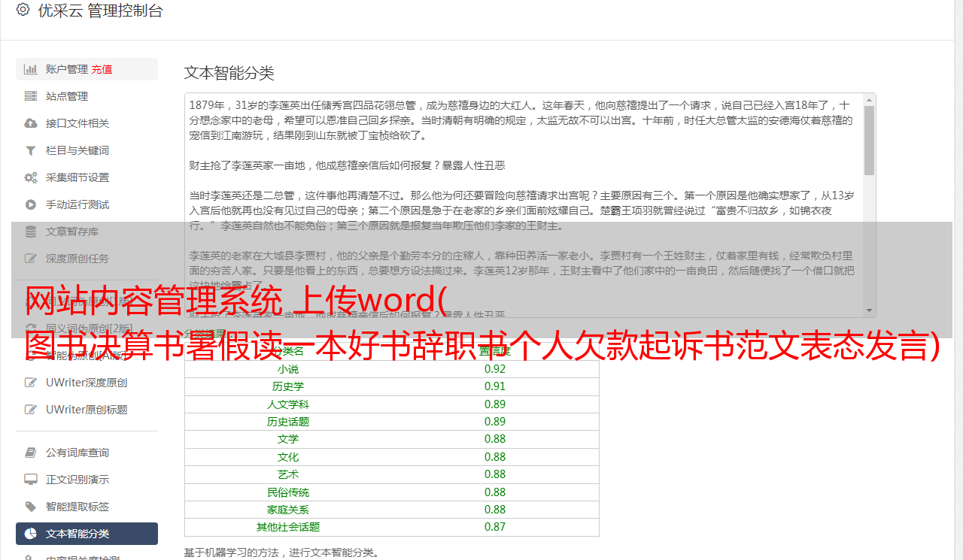Viewport: 963px width, 560px height.
Task: Click the 其他社会话题 category cell
Action: pos(288,527)
